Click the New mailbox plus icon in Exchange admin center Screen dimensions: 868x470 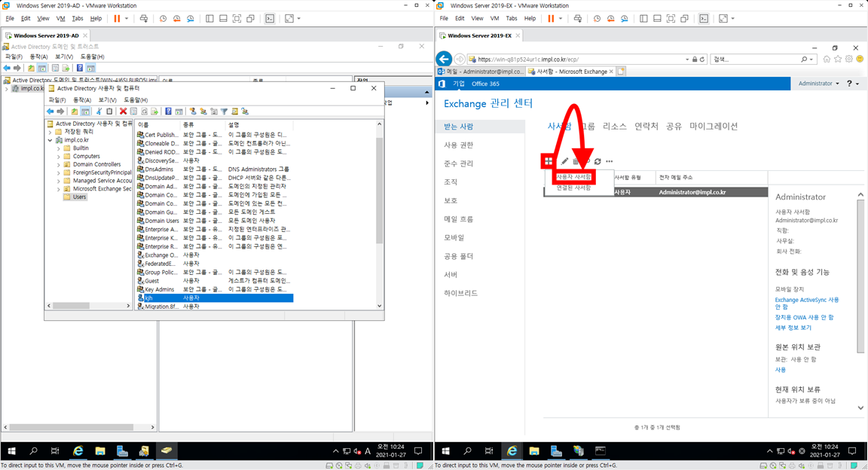(548, 161)
